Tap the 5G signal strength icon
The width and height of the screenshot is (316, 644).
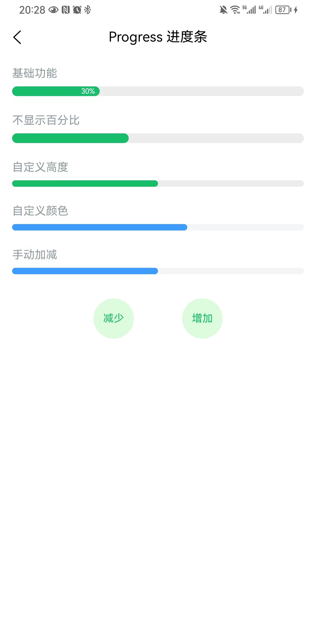coord(249,10)
